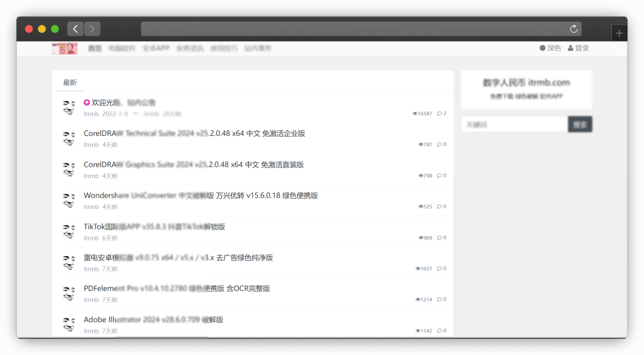Go forward with the browser forward arrow
Screen dimensions: 644x355
coord(92,29)
